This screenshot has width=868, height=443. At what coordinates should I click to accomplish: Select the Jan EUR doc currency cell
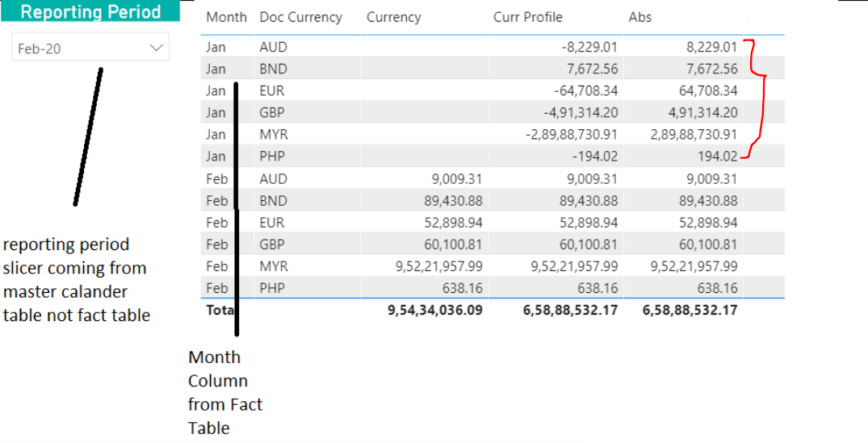[272, 90]
